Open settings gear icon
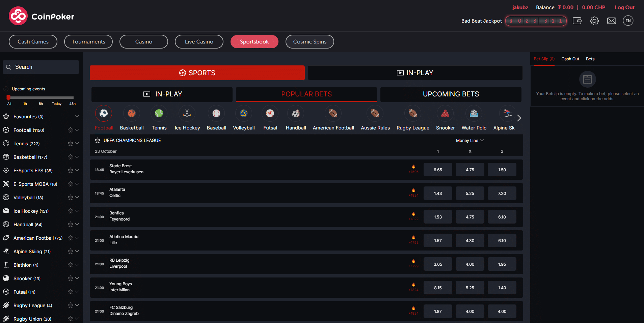The width and height of the screenshot is (644, 323). point(594,21)
